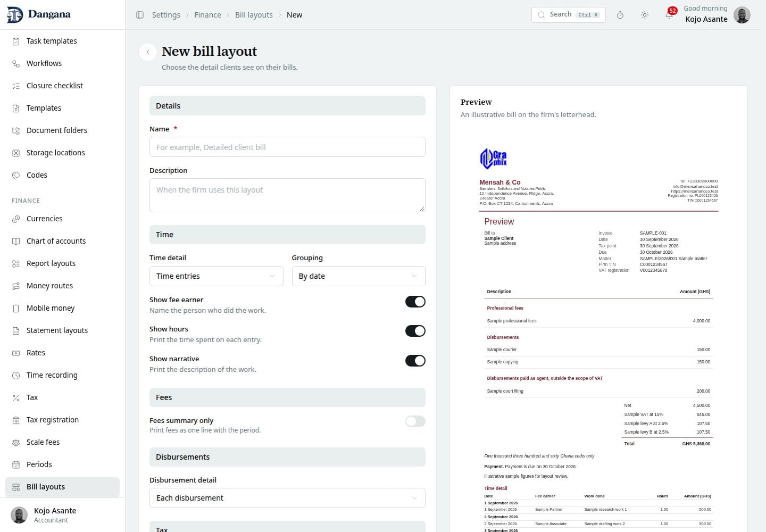Click the Tax percent icon

(x=16, y=397)
